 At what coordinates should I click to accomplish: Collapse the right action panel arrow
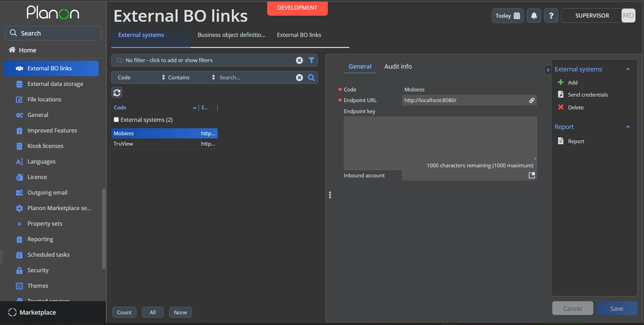tap(548, 70)
